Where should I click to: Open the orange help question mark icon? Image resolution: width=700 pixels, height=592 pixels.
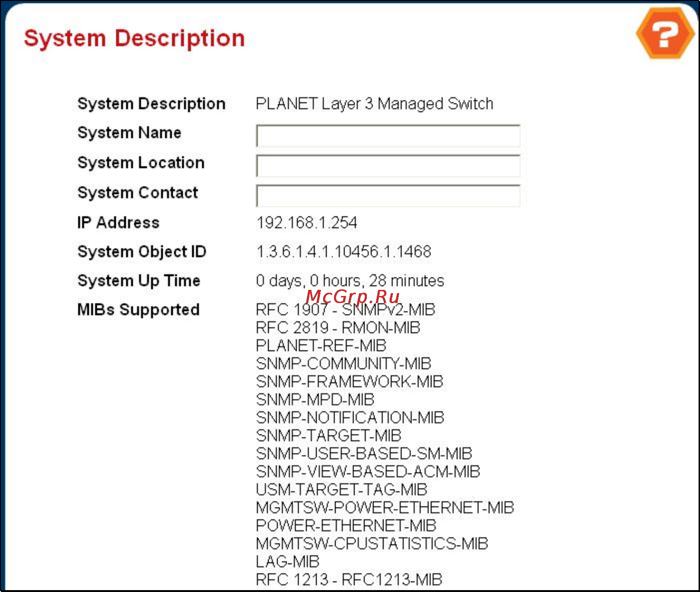coord(665,34)
